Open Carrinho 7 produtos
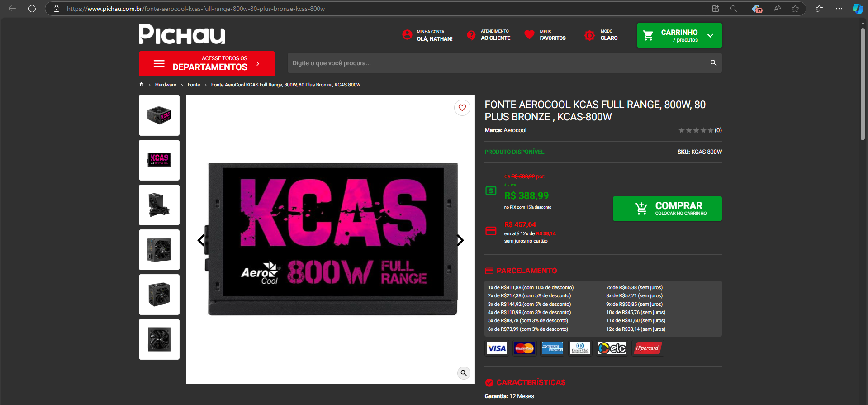 679,35
